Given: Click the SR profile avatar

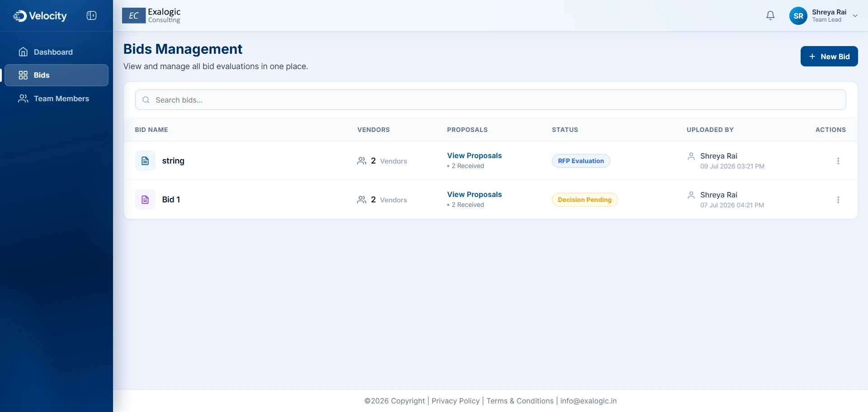Looking at the screenshot, I should (x=798, y=16).
